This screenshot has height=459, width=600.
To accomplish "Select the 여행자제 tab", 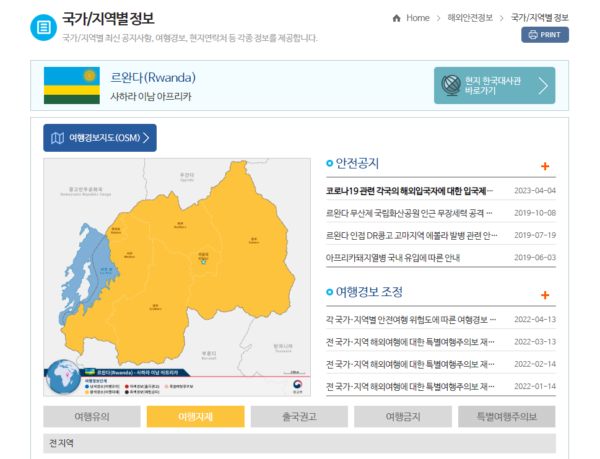I will [x=195, y=416].
